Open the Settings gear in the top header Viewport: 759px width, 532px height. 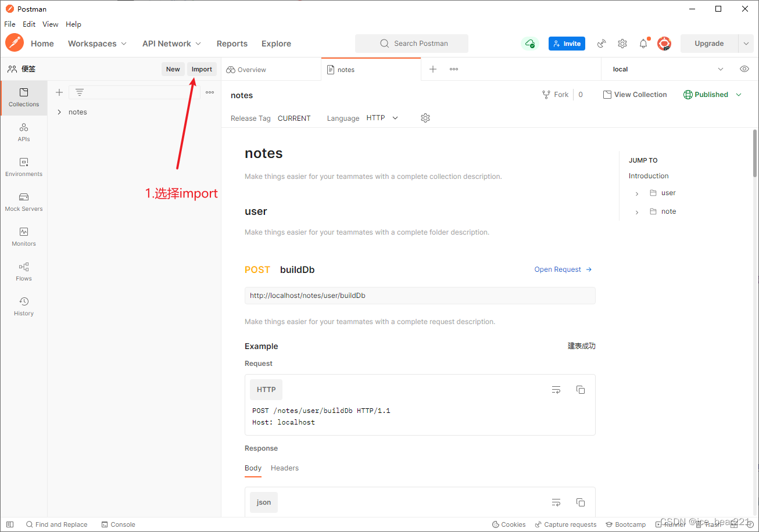tap(622, 44)
